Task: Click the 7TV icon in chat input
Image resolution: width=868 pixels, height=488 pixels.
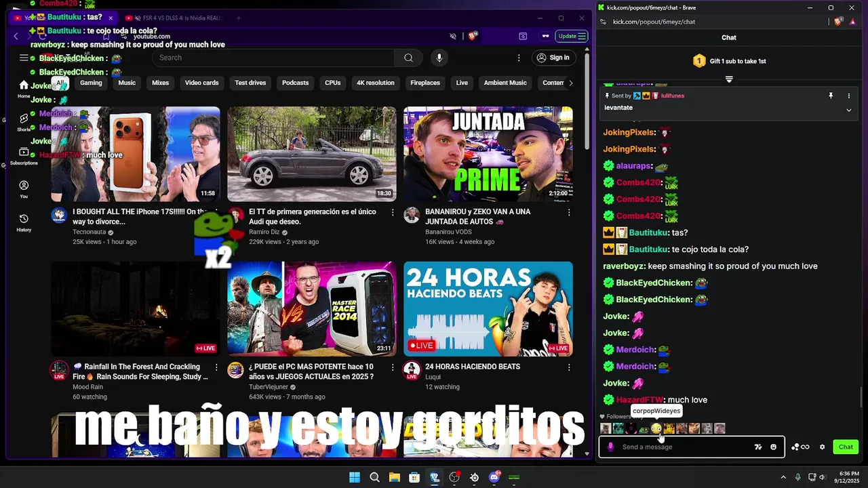Action: [x=758, y=447]
